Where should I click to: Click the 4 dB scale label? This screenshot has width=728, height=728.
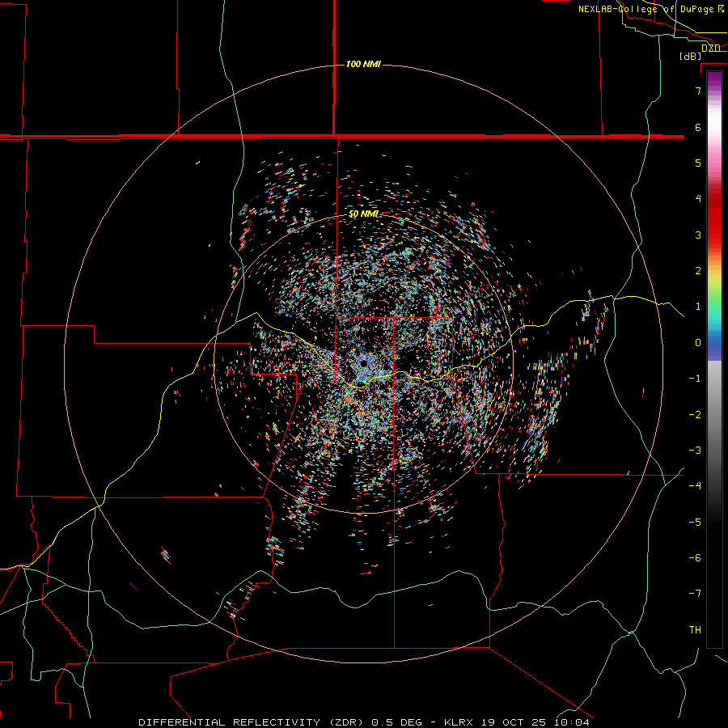[x=698, y=199]
